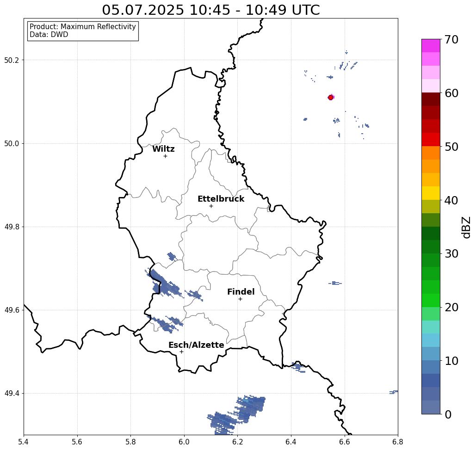The width and height of the screenshot is (476, 450).
Task: Click the 'Esch/Alzette' city label
Action: tap(196, 345)
